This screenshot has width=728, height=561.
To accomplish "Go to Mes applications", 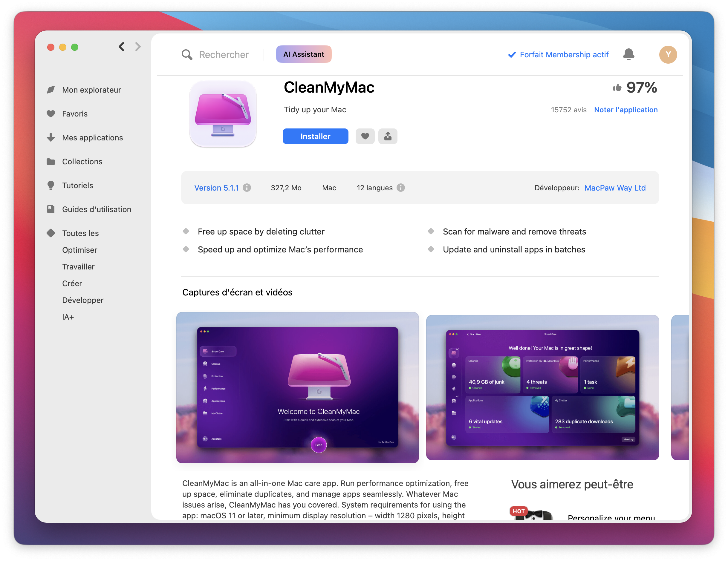I will pyautogui.click(x=93, y=138).
